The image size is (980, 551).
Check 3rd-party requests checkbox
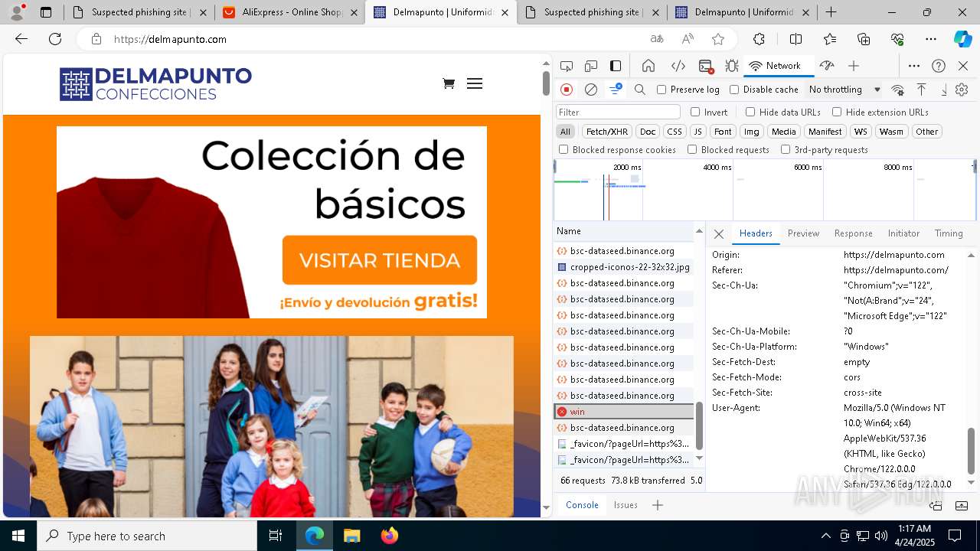[x=786, y=149]
